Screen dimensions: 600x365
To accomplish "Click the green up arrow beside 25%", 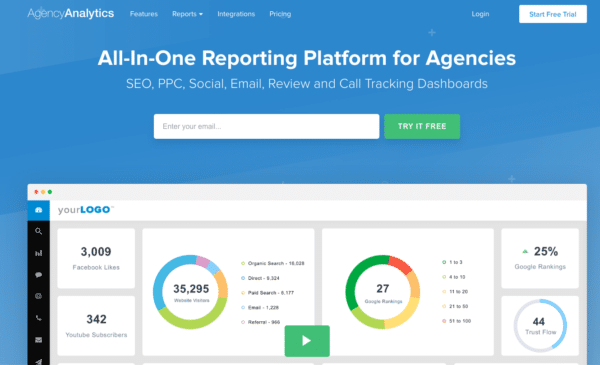I will (525, 251).
